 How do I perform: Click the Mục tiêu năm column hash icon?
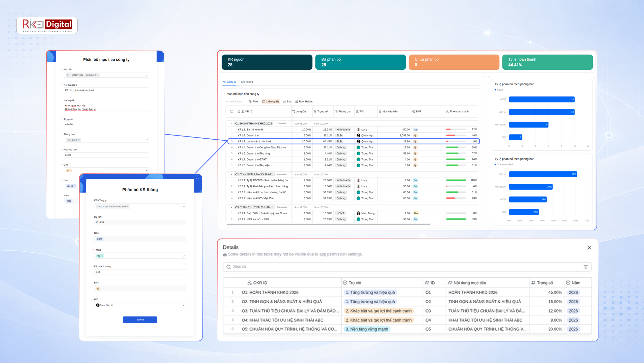tap(380, 112)
